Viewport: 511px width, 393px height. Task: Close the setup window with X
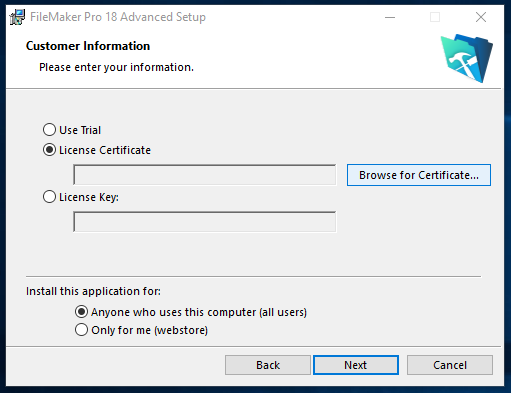(481, 17)
